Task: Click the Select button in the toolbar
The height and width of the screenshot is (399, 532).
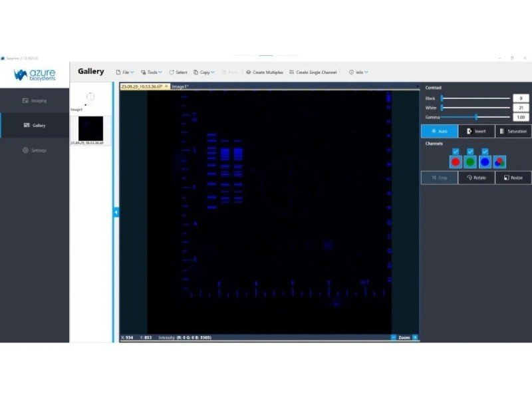Action: tap(178, 72)
